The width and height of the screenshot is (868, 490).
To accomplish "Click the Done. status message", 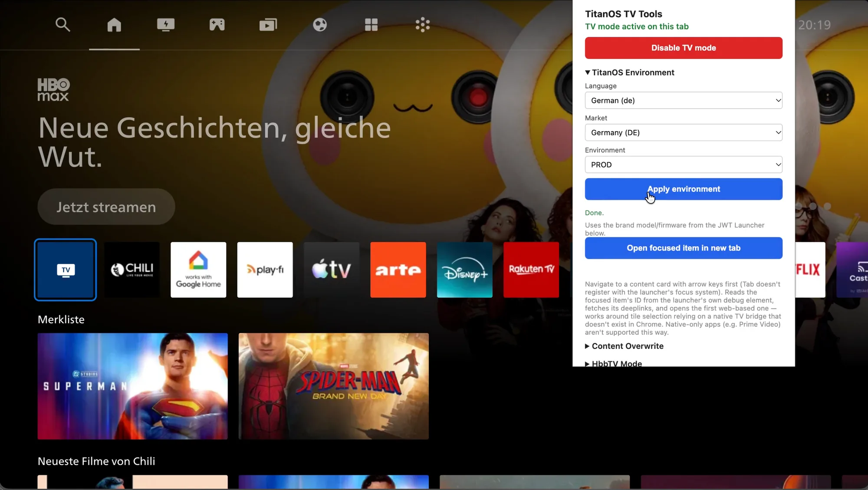I will [x=594, y=213].
